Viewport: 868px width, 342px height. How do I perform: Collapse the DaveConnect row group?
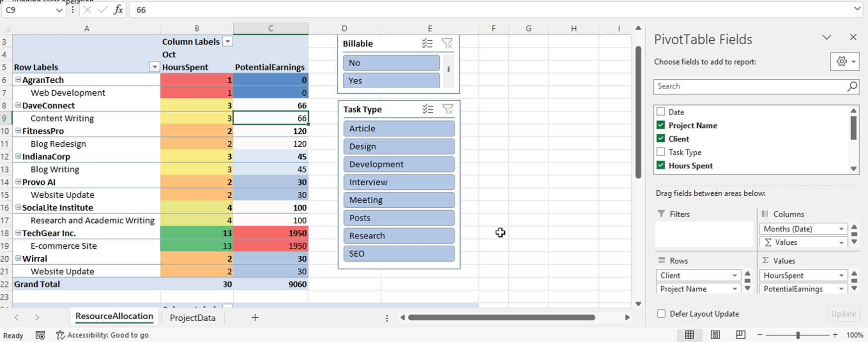18,105
